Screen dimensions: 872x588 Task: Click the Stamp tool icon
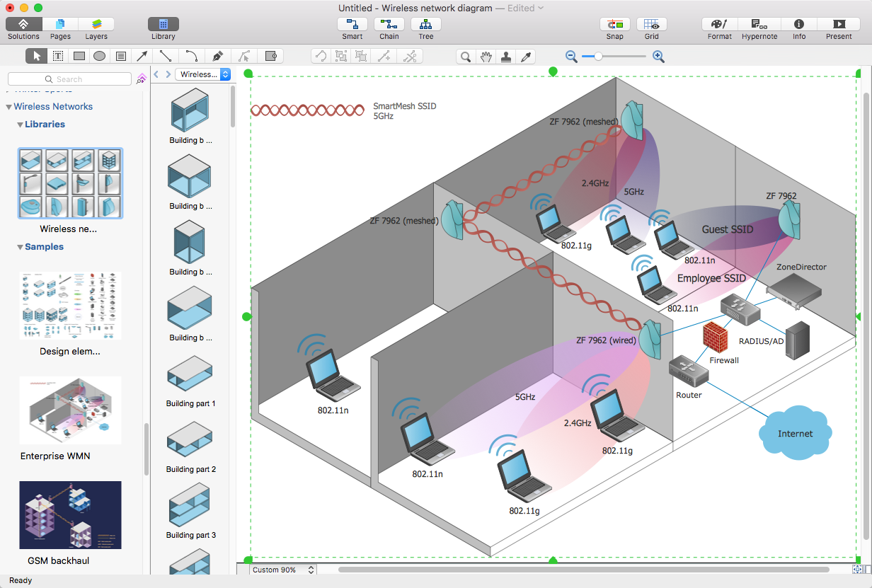tap(506, 57)
